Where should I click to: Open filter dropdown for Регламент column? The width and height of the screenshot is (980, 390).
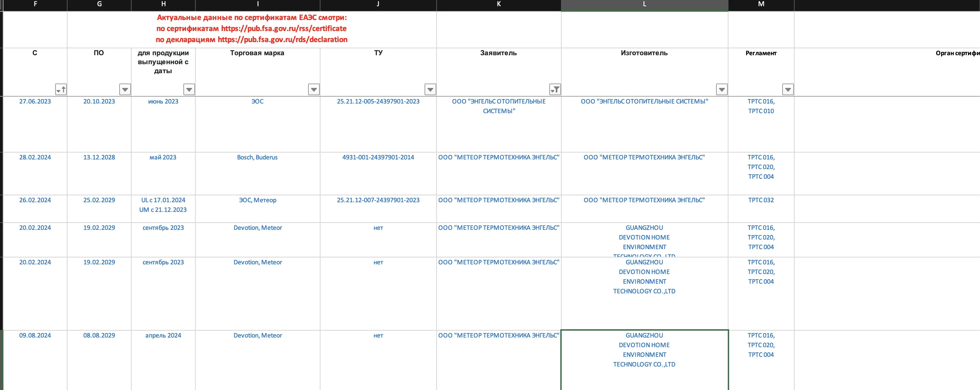tap(788, 89)
